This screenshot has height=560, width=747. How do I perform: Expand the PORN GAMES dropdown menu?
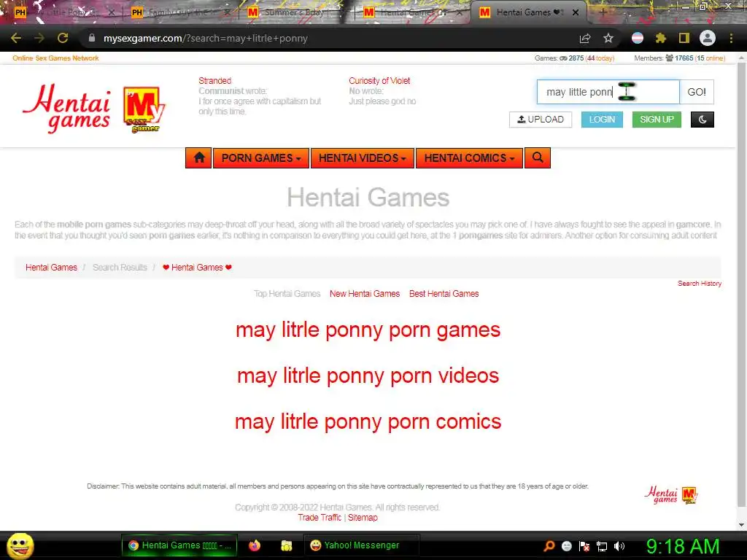[261, 158]
